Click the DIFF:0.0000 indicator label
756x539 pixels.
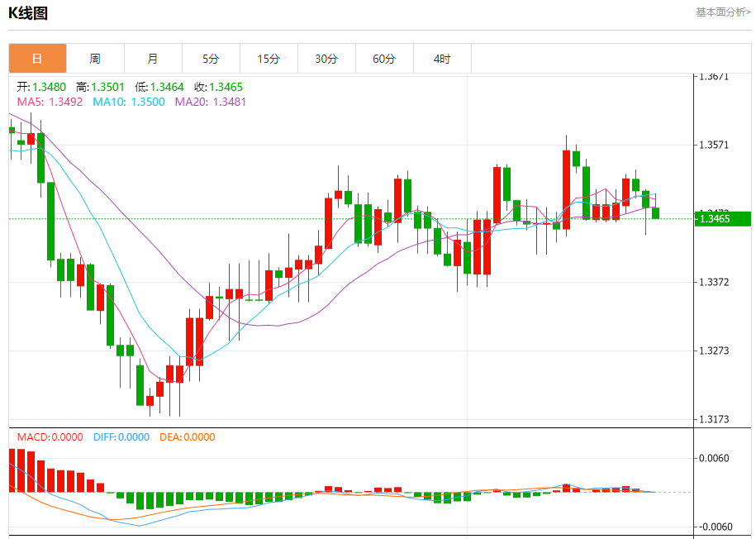point(121,437)
